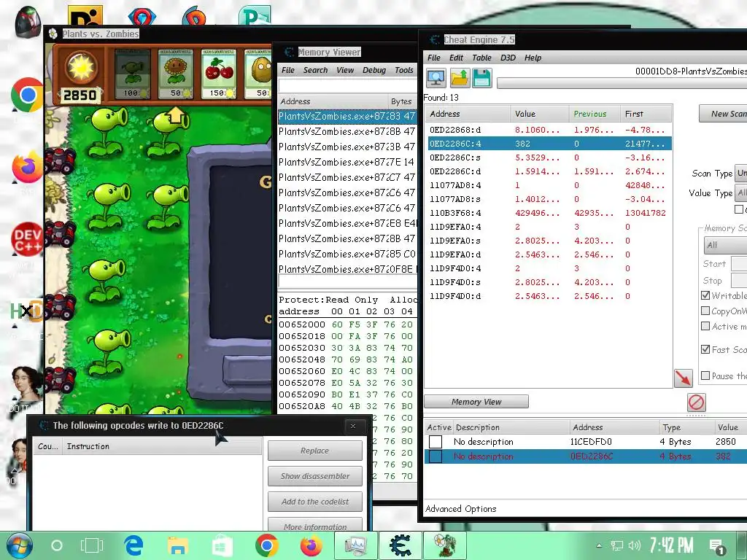Show hidden system tray icons arrow

coord(600,545)
